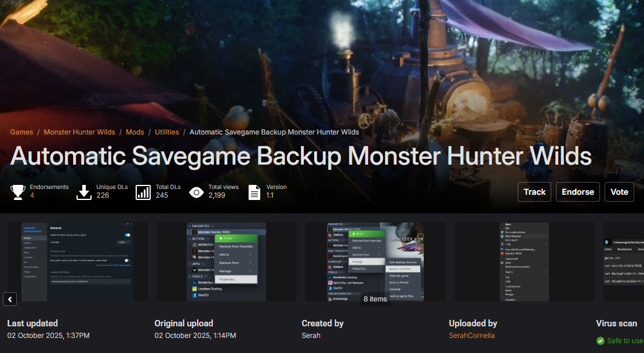The width and height of the screenshot is (644, 353).
Task: Click the current page breadcrumb text
Action: tap(274, 132)
